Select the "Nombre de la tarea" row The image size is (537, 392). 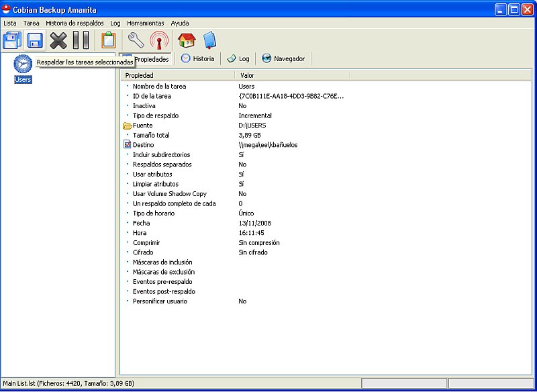coord(326,87)
